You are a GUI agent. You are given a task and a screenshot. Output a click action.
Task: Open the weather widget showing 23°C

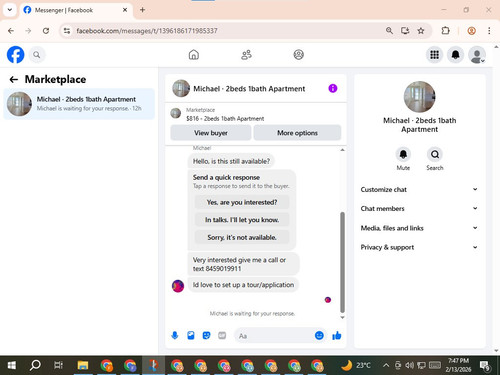pos(356,365)
